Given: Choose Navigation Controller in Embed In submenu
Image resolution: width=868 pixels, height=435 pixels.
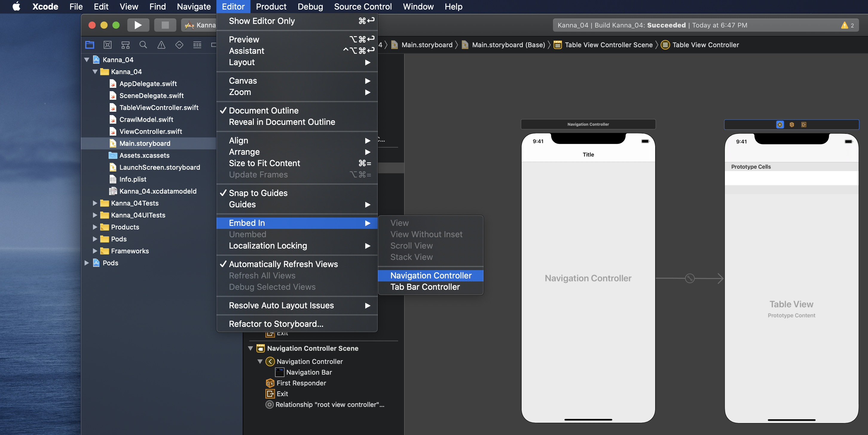Looking at the screenshot, I should point(431,275).
